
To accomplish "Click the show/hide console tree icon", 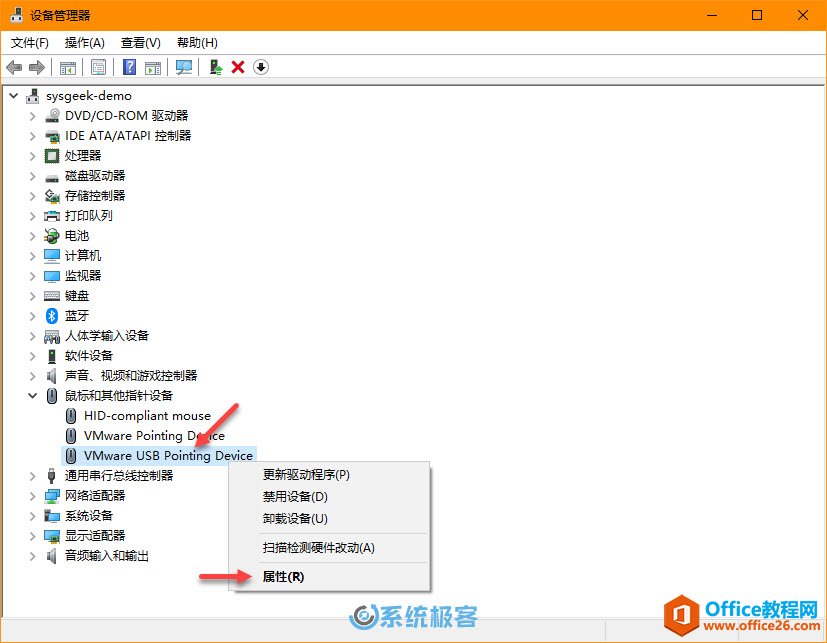I will 68,67.
